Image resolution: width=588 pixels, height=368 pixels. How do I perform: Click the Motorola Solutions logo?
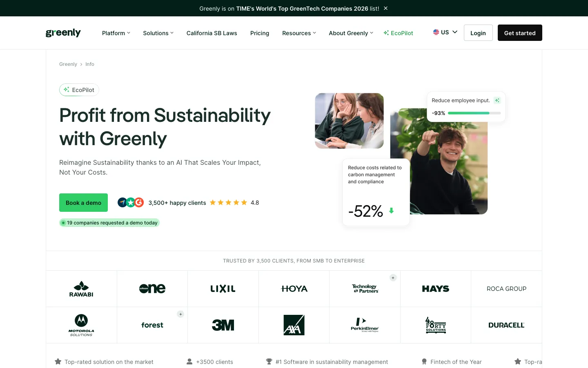(81, 325)
